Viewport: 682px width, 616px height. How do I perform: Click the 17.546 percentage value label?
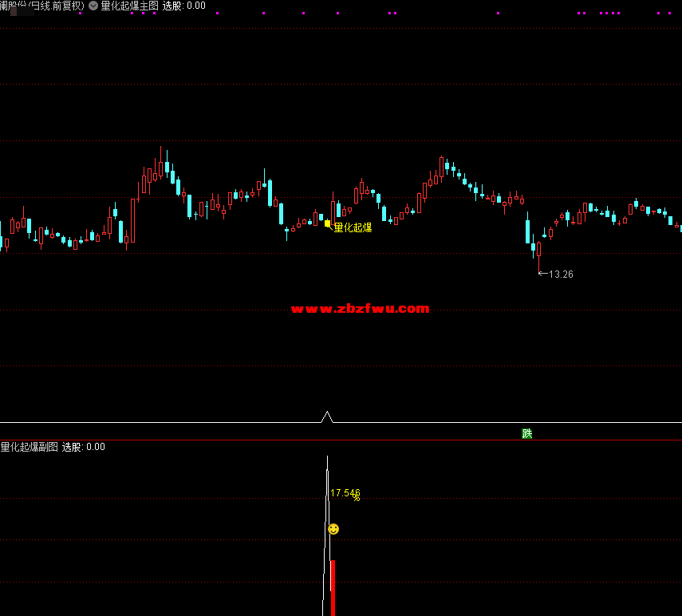pyautogui.click(x=345, y=493)
